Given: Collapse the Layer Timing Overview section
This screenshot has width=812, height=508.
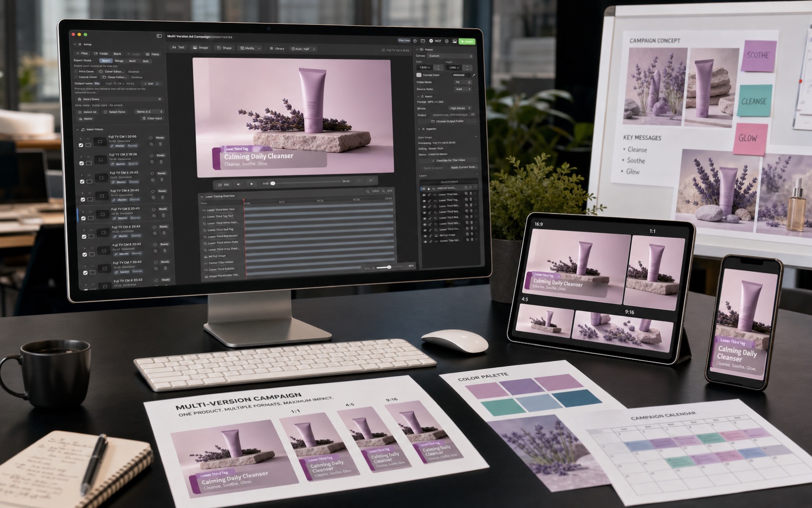Looking at the screenshot, I should click(x=202, y=196).
